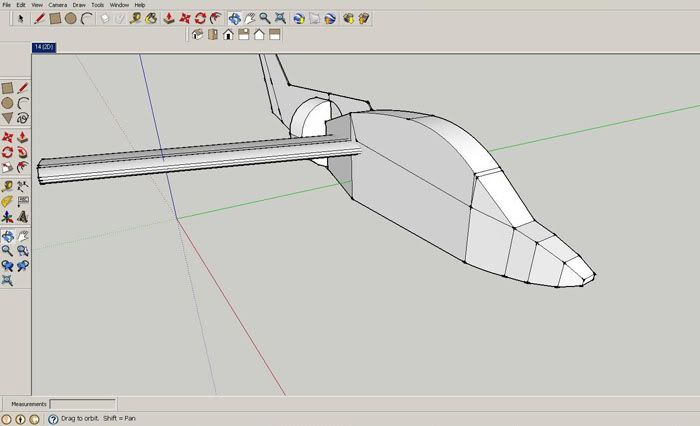Screen dimensions: 700x426
Task: Pick the Offset tool in top toolbar
Action: (x=216, y=19)
